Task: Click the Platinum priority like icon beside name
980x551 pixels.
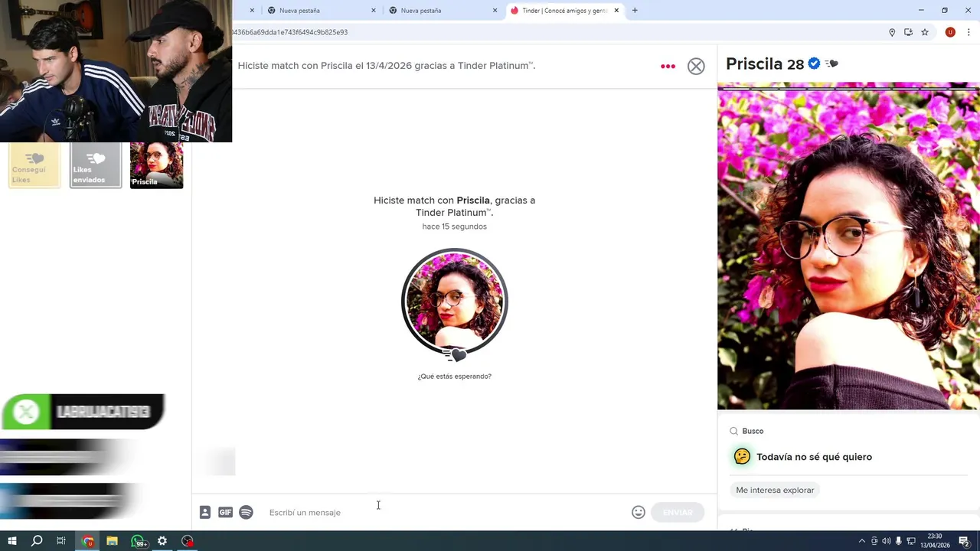Action: (x=832, y=64)
